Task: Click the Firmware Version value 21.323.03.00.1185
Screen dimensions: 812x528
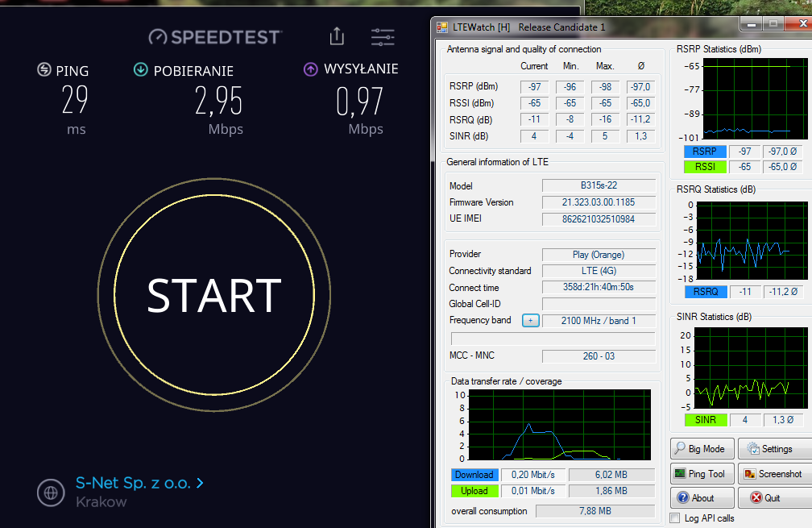Action: pyautogui.click(x=599, y=202)
